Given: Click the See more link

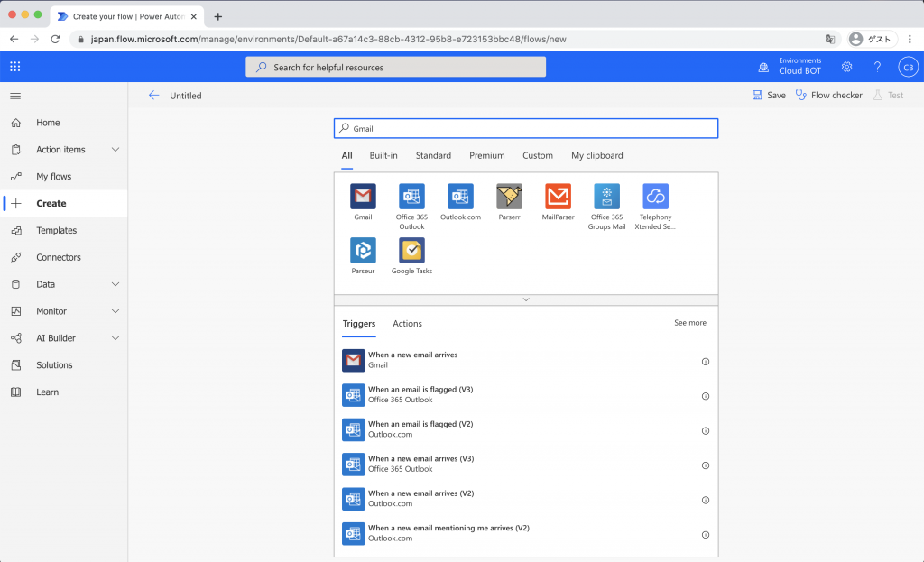Looking at the screenshot, I should (690, 323).
